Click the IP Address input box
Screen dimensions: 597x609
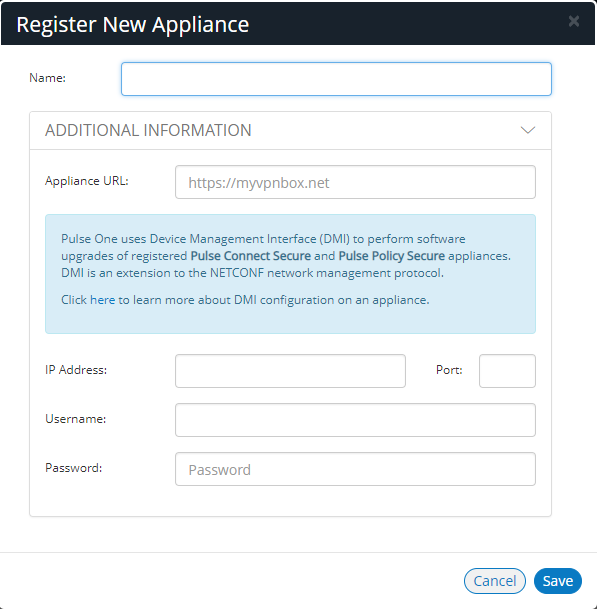coord(290,371)
